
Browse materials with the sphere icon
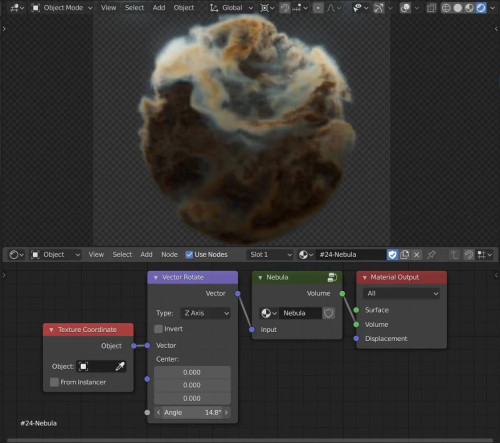(306, 255)
